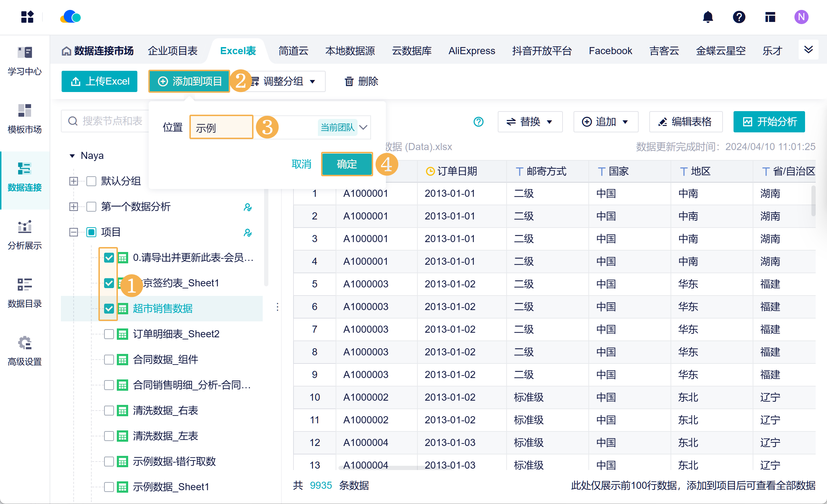Switch to the 云数据库 tab
The width and height of the screenshot is (827, 504).
click(x=412, y=51)
